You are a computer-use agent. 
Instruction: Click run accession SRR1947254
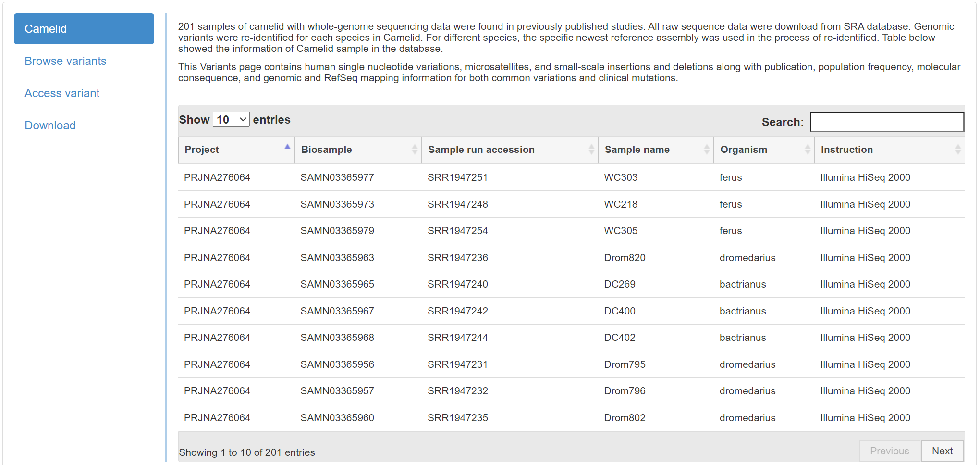point(458,231)
